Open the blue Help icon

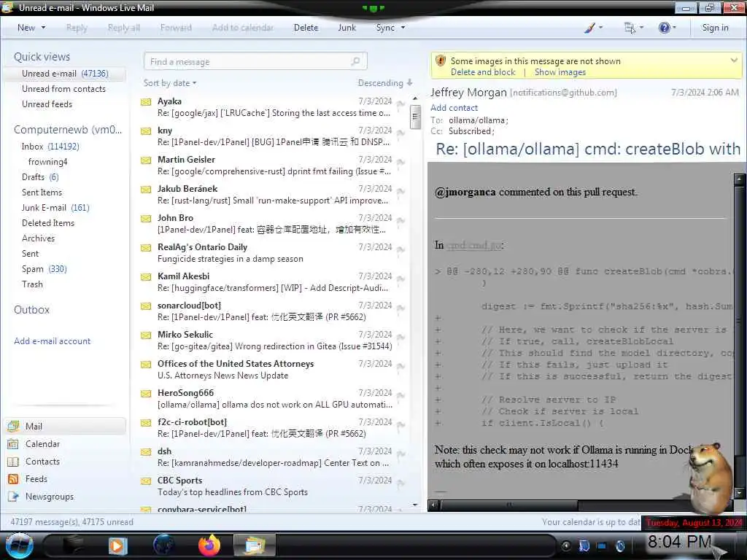[x=664, y=28]
